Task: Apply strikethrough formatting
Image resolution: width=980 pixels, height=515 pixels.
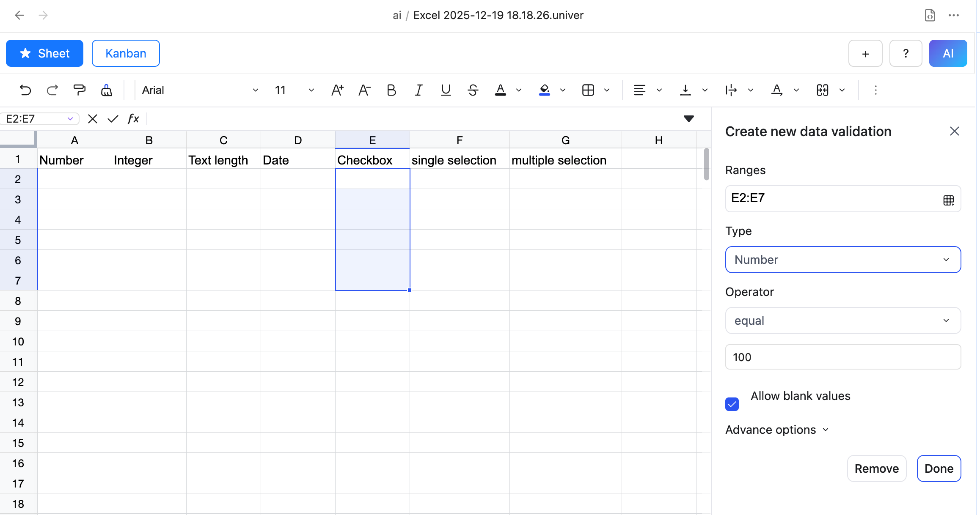Action: point(473,90)
